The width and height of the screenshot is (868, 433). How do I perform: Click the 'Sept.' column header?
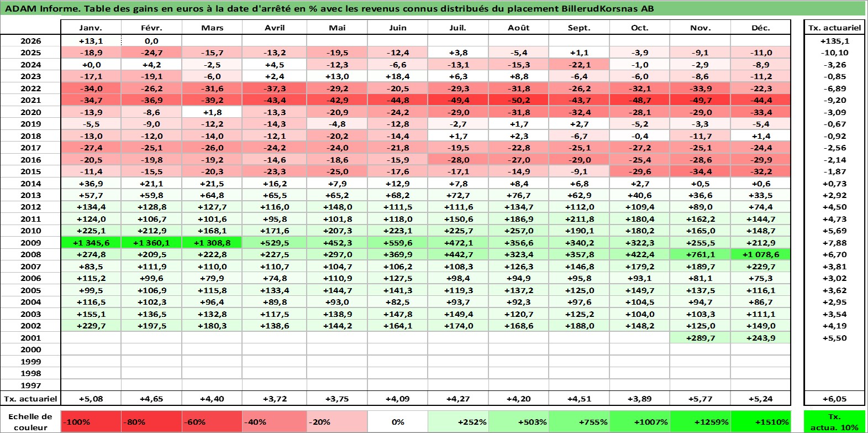tap(579, 28)
